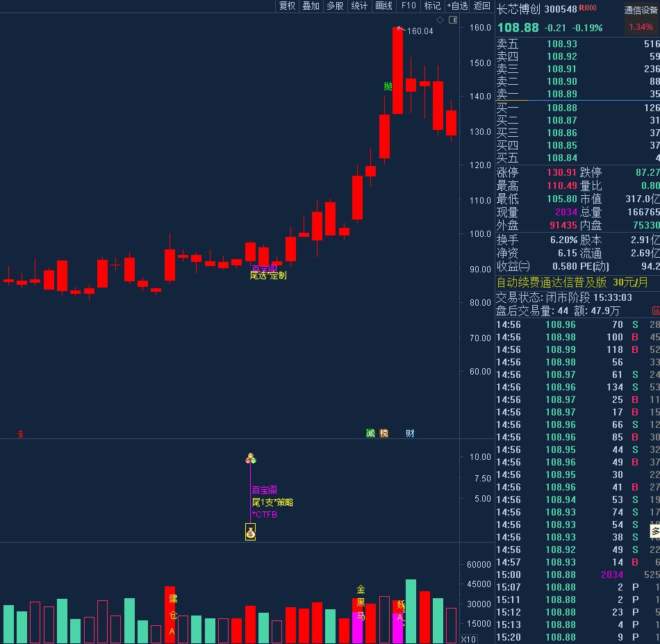The height and width of the screenshot is (644, 660).
Task: Click the 通信设备 sector label
Action: pos(641,10)
